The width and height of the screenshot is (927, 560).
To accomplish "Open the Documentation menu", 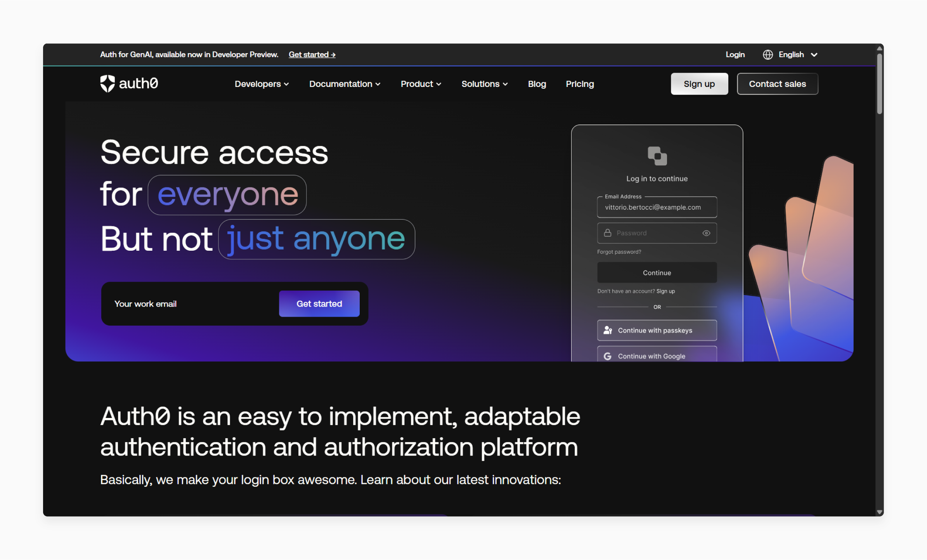I will [345, 84].
